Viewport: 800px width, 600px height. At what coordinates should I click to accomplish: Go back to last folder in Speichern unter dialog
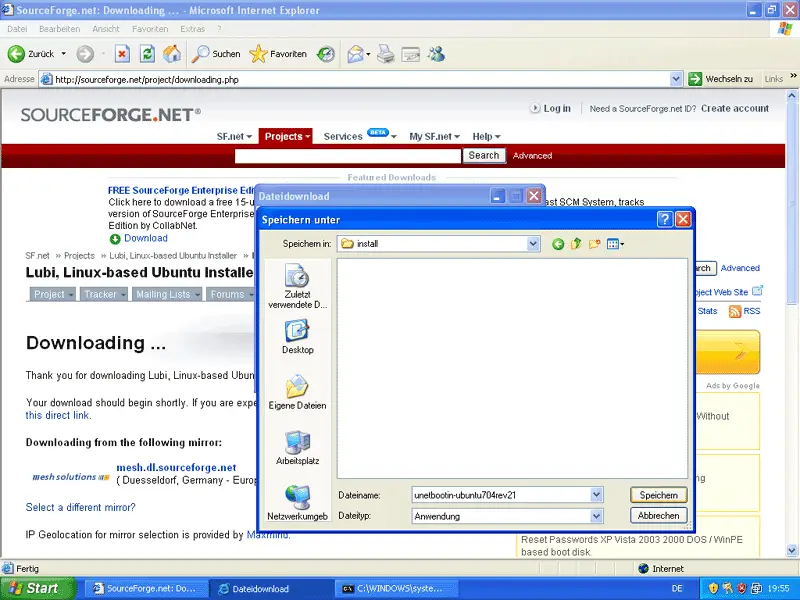pos(558,244)
